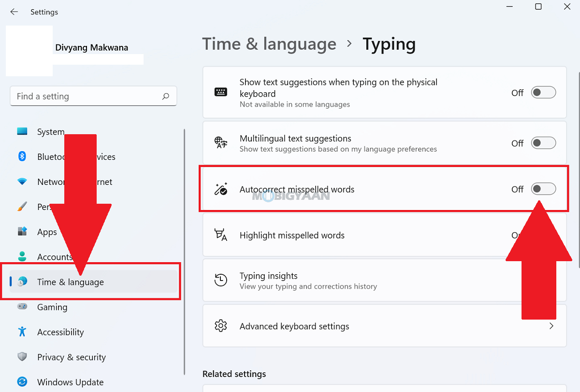This screenshot has width=580, height=392.
Task: Select the System sidebar icon
Action: point(22,131)
